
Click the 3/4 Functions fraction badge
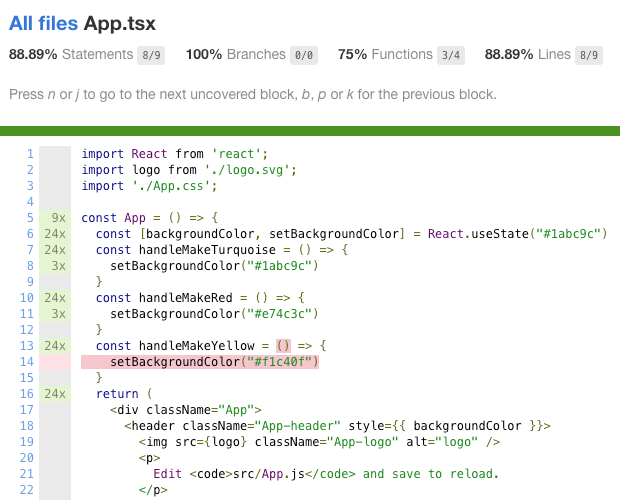point(451,55)
